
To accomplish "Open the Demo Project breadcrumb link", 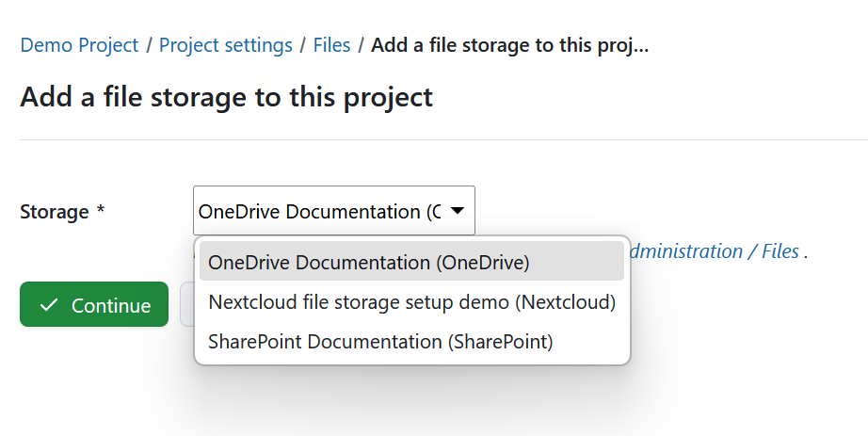I will (x=79, y=45).
